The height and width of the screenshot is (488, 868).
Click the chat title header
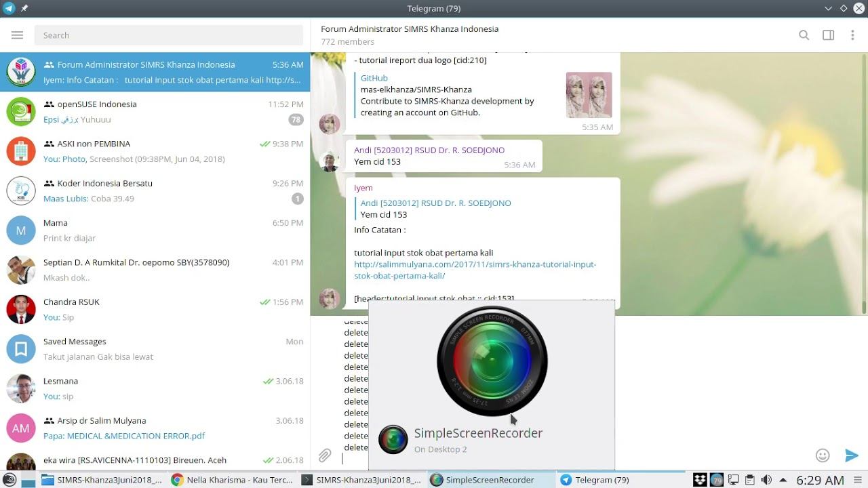click(410, 29)
